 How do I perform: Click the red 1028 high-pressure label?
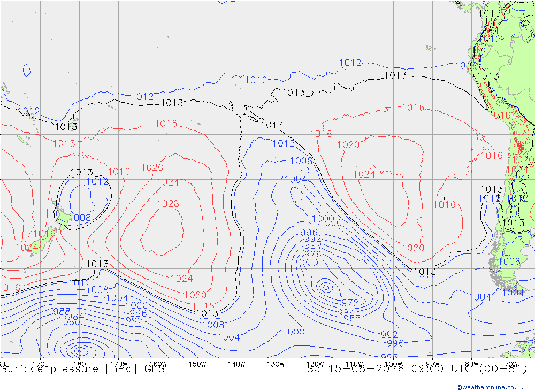click(168, 204)
